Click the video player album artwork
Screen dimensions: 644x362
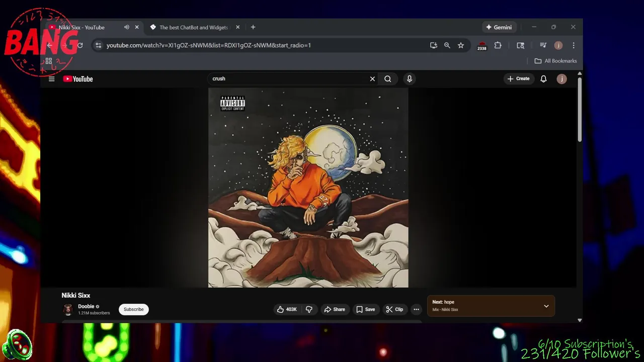coord(308,188)
